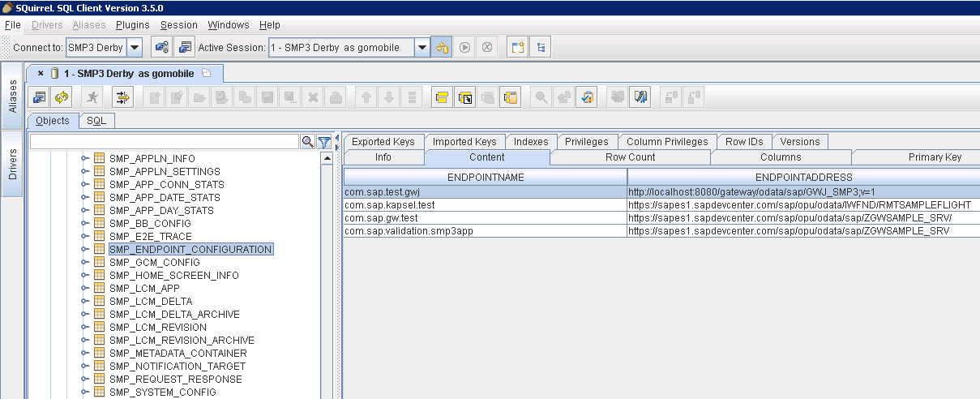Click the refresh icon in session toolbar
This screenshot has width=980, height=399.
62,97
